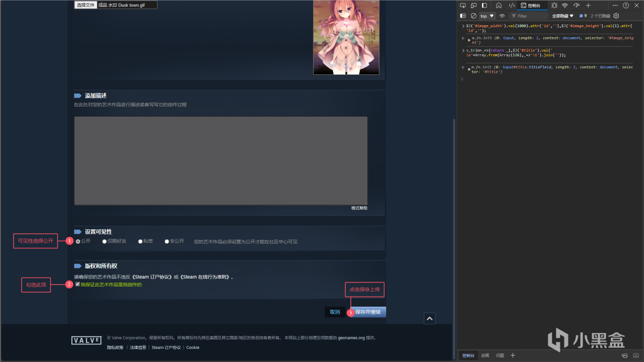Image resolution: width=644 pixels, height=362 pixels.
Task: Open the Sources bug icon in DevTools
Action: (x=554, y=6)
